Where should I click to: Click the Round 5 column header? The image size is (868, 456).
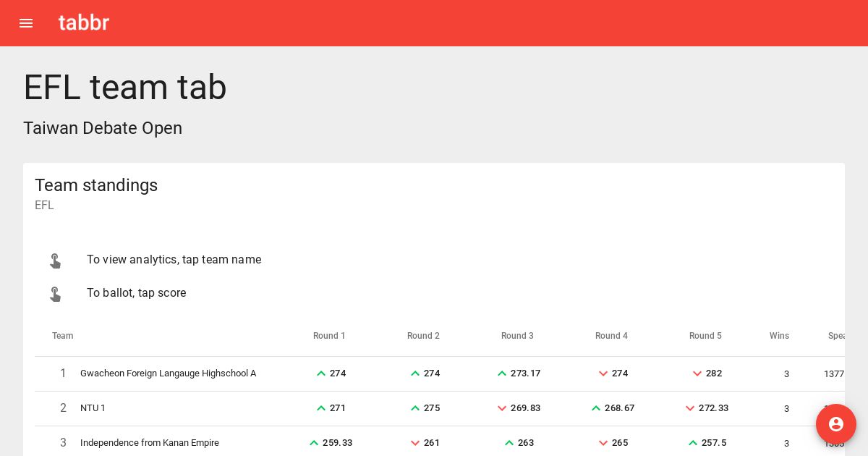point(705,336)
